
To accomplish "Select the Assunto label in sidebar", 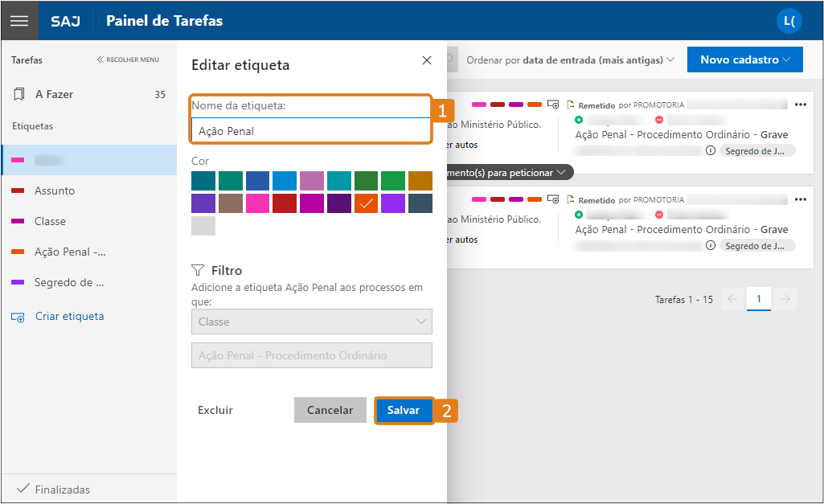I will coord(55,191).
